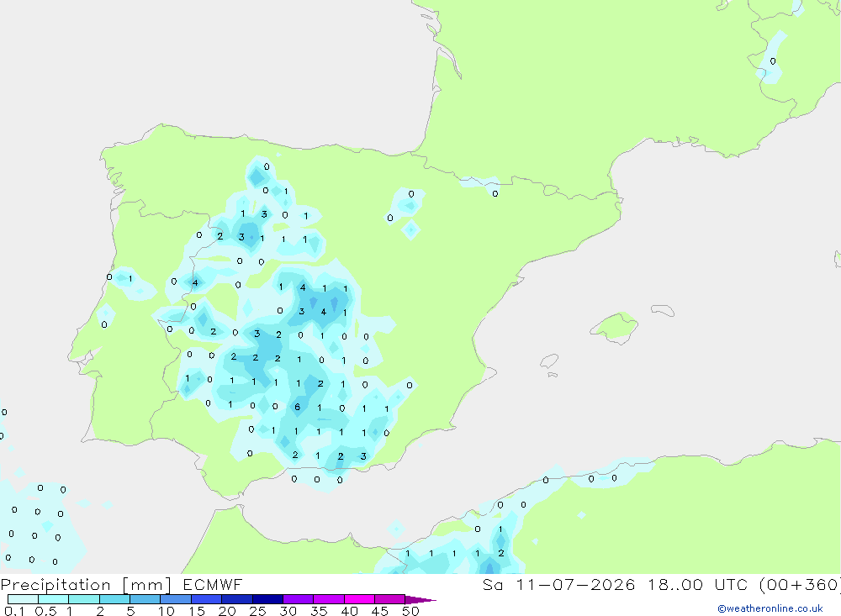Click the '25' legend scale label
The width and height of the screenshot is (841, 616).
(257, 611)
